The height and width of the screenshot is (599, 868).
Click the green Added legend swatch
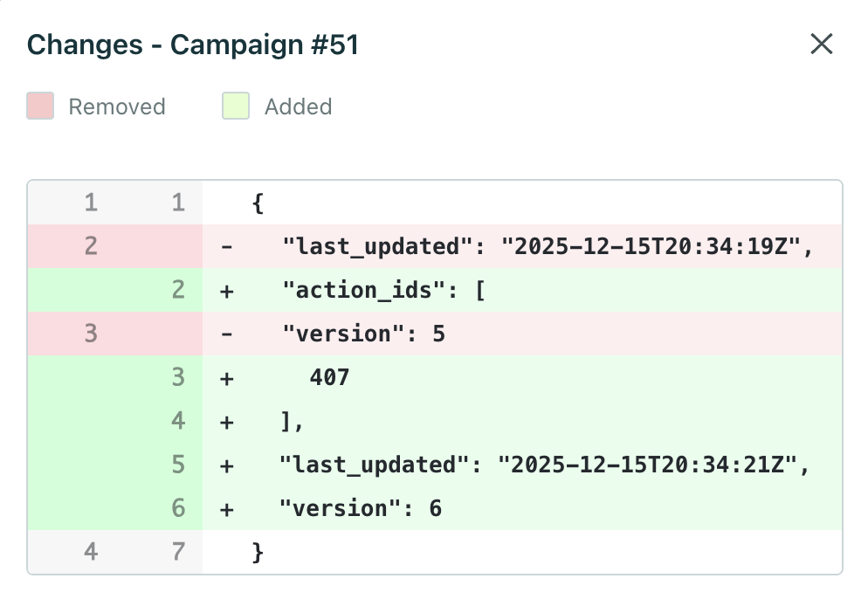point(236,106)
